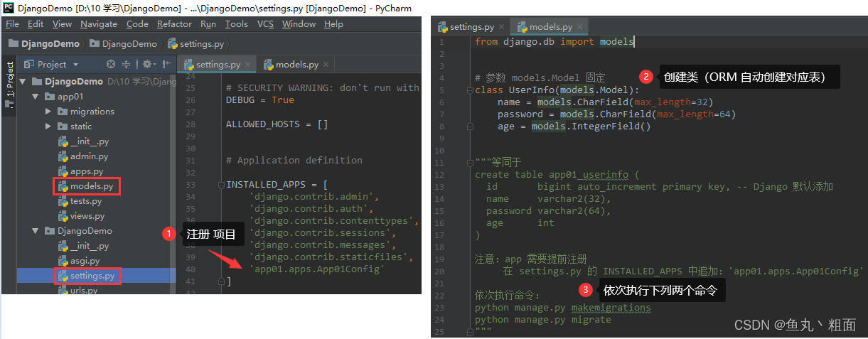
Task: Open the Run menu
Action: [x=208, y=24]
